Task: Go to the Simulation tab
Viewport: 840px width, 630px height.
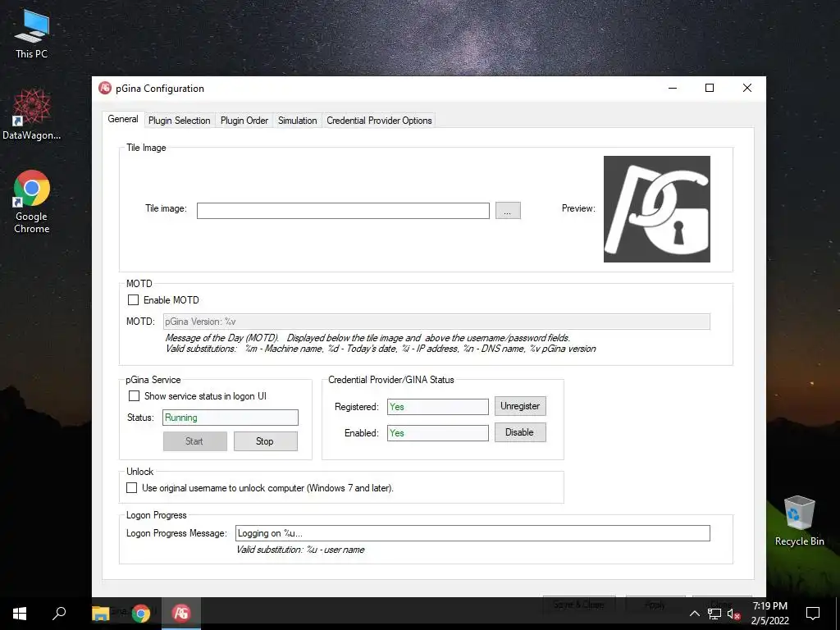Action: 297,121
